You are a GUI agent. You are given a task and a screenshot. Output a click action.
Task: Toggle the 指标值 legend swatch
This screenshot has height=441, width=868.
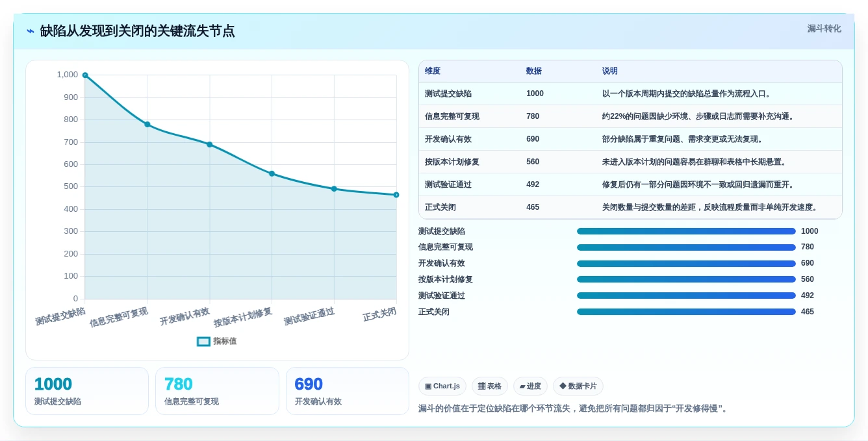point(203,341)
